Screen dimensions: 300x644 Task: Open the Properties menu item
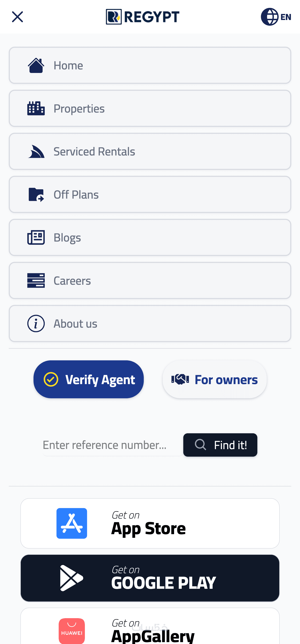point(150,108)
